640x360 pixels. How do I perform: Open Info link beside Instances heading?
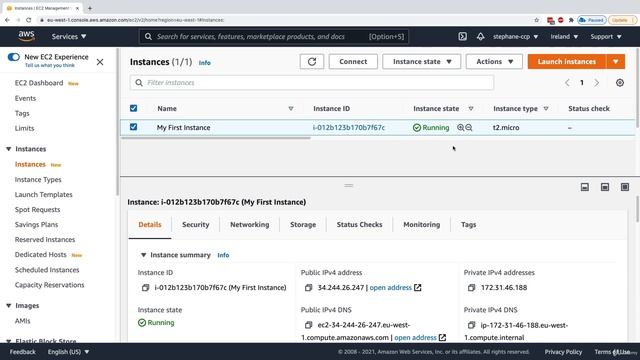[204, 63]
